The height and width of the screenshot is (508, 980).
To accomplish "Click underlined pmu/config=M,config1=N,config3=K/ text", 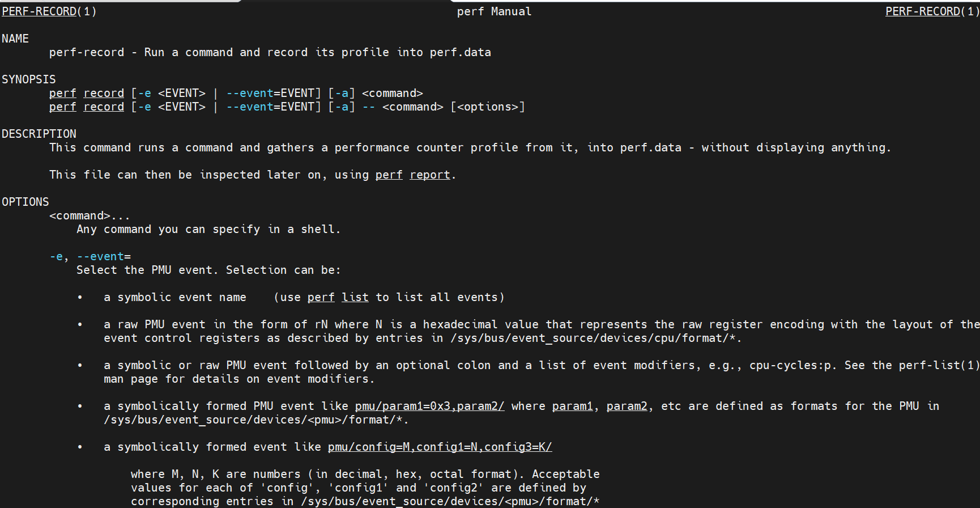I will (440, 447).
